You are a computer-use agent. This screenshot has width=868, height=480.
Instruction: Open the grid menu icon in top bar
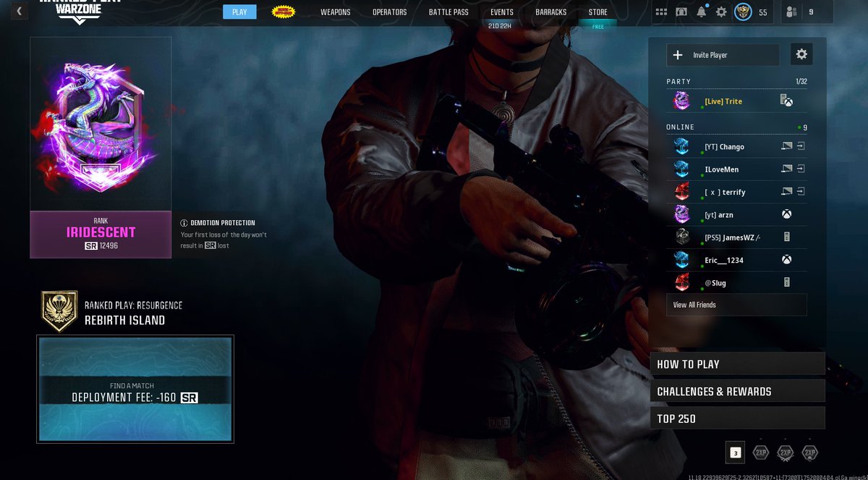click(661, 12)
